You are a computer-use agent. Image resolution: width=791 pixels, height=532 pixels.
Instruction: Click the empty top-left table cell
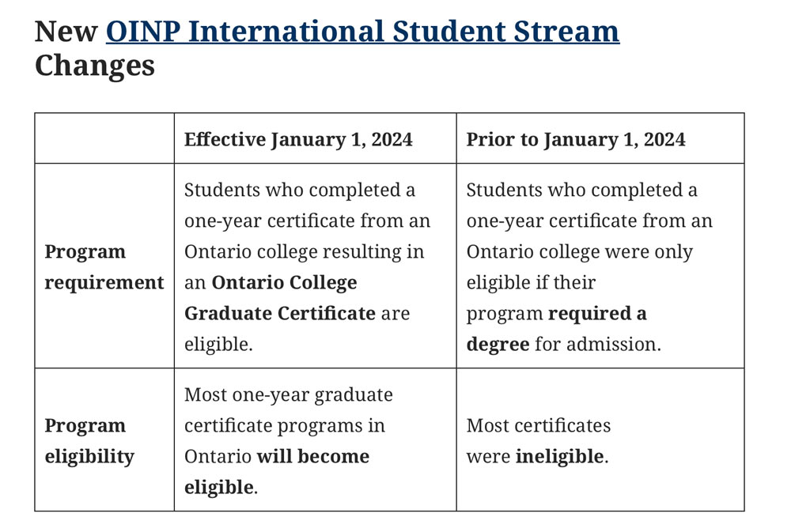[104, 138]
